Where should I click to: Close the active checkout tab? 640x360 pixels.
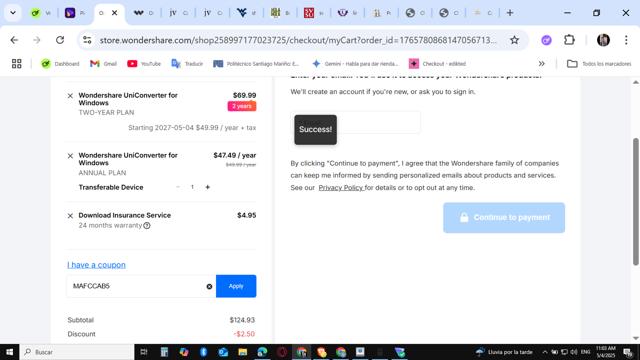pyautogui.click(x=115, y=13)
